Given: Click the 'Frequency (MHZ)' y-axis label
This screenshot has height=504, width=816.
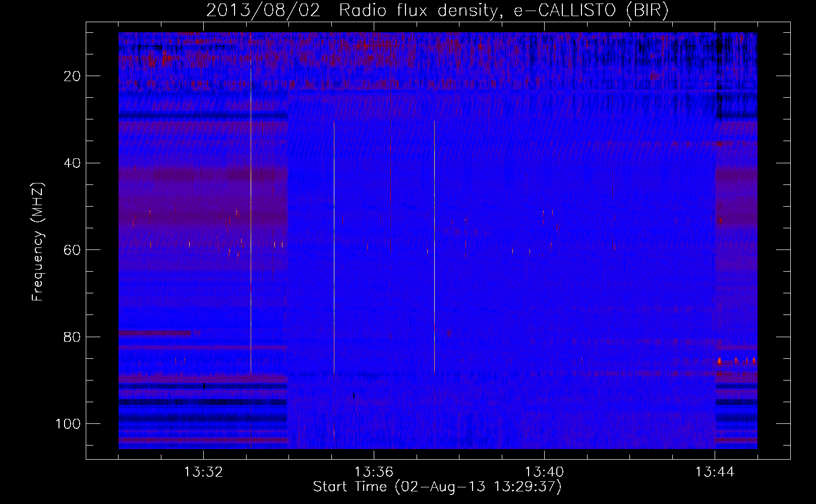Looking at the screenshot, I should [38, 241].
